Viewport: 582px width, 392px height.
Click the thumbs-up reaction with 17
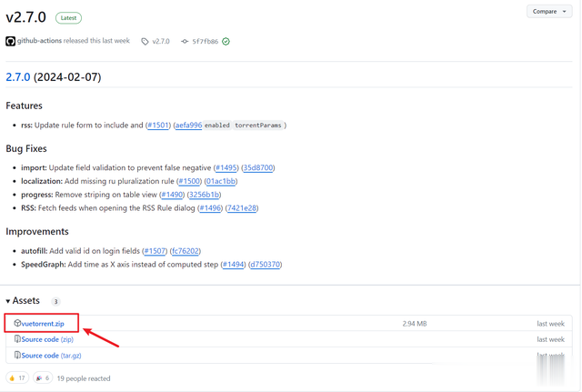click(17, 378)
